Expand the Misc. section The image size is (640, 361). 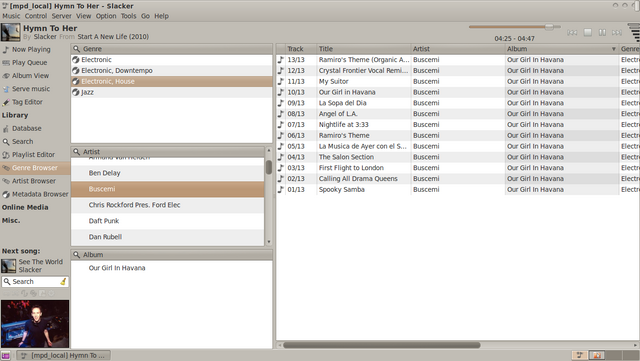[11, 221]
